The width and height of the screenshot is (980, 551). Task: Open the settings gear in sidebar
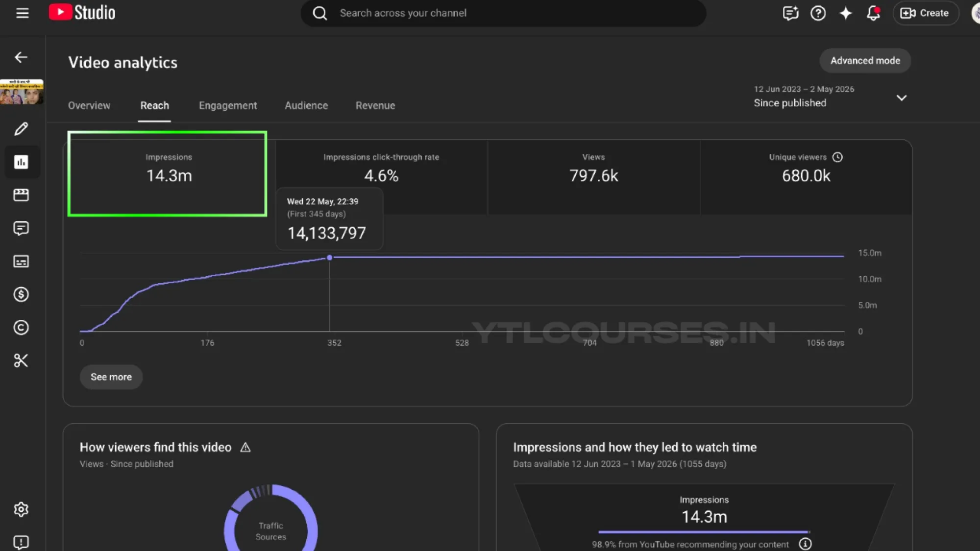click(x=21, y=509)
